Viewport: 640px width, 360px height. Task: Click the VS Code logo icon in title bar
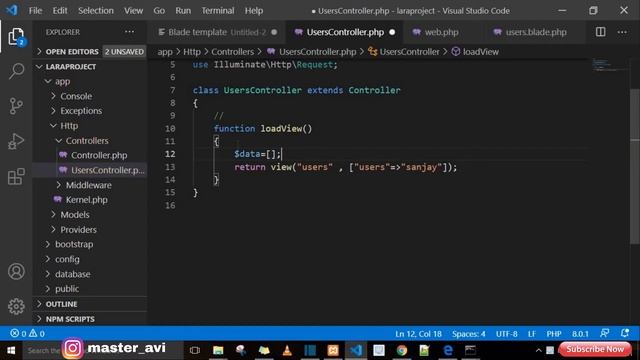click(x=12, y=10)
